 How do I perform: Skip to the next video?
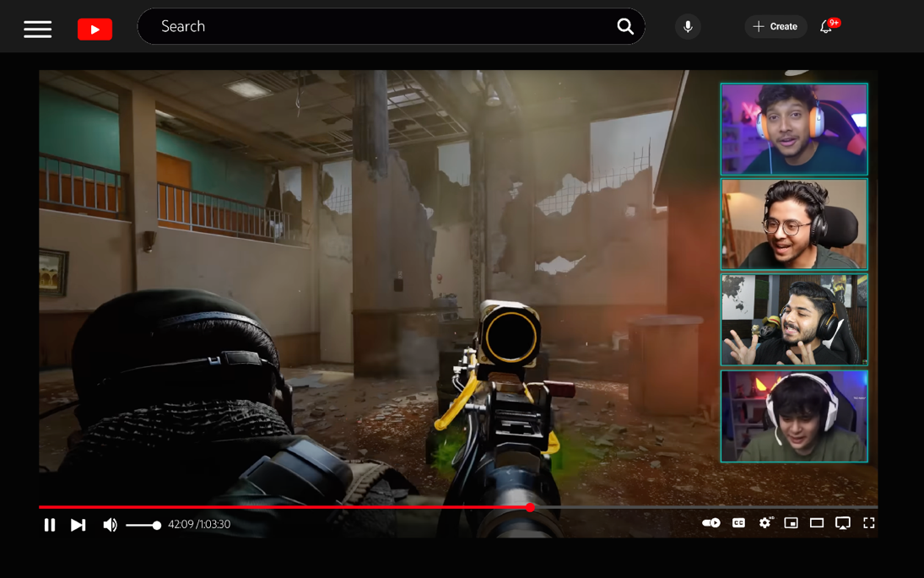(x=78, y=524)
